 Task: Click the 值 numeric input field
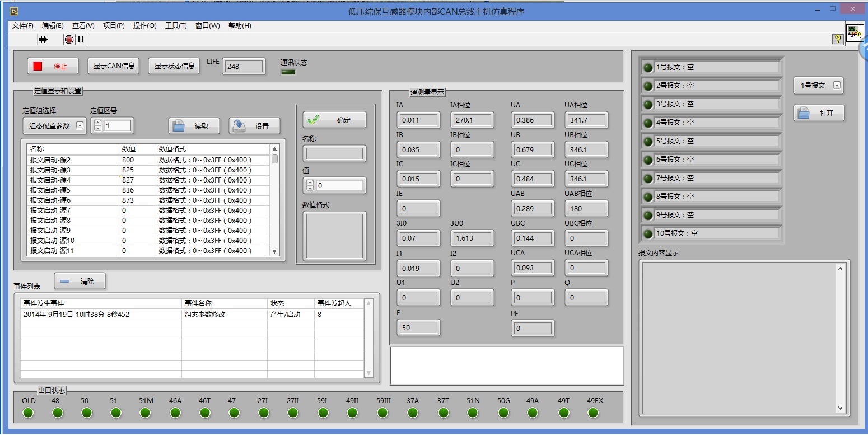[339, 185]
